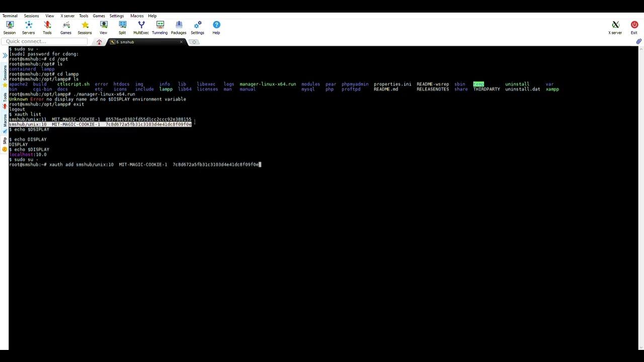This screenshot has height=362, width=644.
Task: Open the Tools menu in menu bar
Action: pyautogui.click(x=84, y=16)
